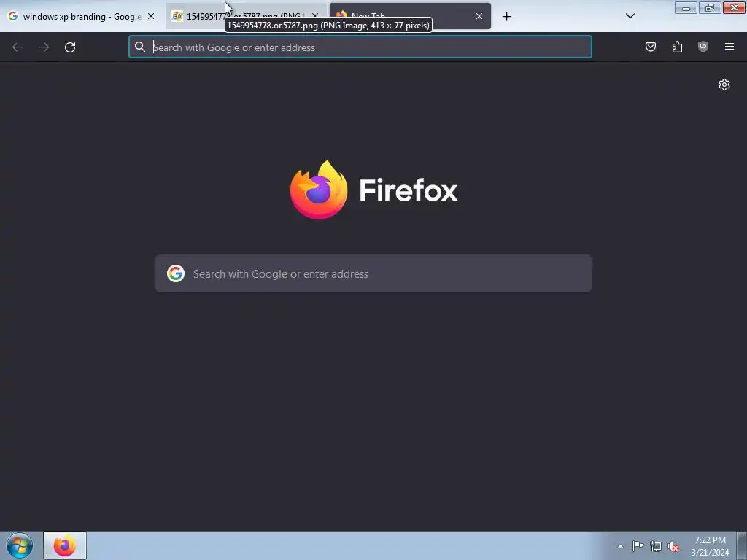Viewport: 747px width, 560px height.
Task: Open the taskbar clock showing 7:22 PM
Action: (710, 546)
